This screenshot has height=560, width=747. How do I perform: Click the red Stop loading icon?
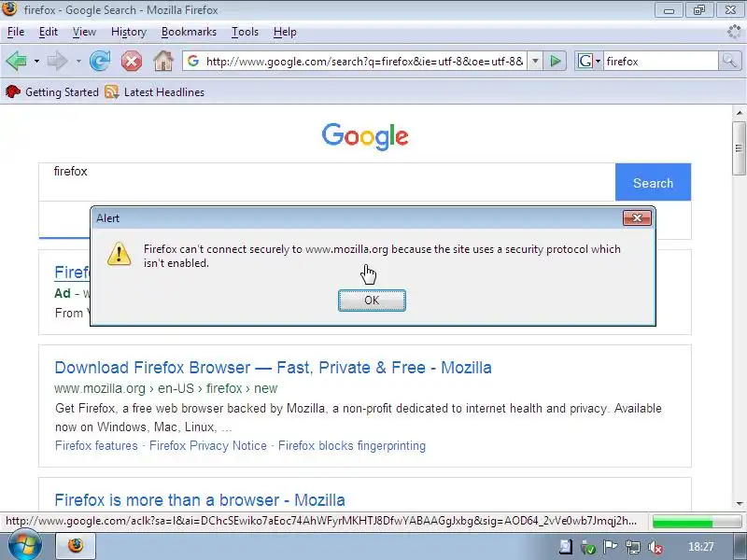[x=132, y=61]
